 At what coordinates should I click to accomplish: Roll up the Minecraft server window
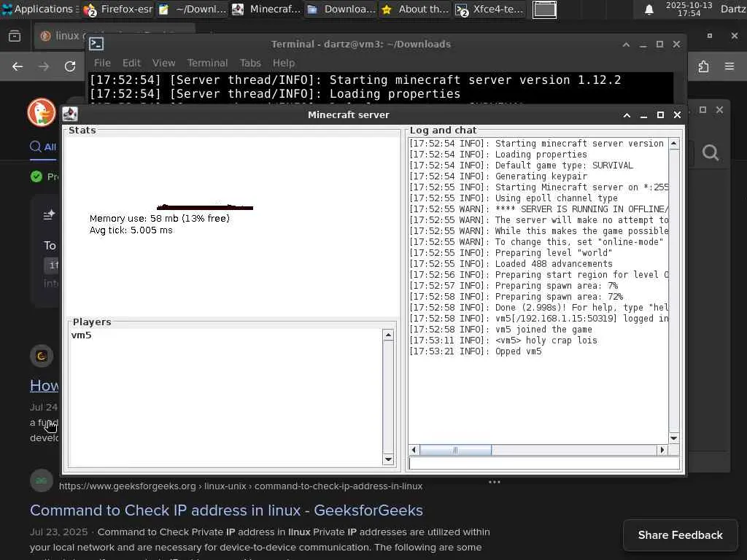click(627, 115)
